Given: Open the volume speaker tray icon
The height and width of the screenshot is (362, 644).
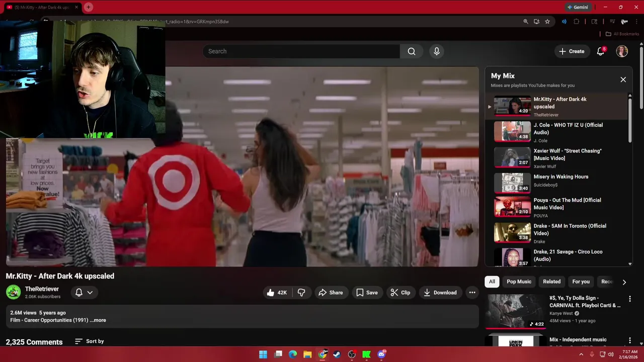Looking at the screenshot, I should point(610,354).
